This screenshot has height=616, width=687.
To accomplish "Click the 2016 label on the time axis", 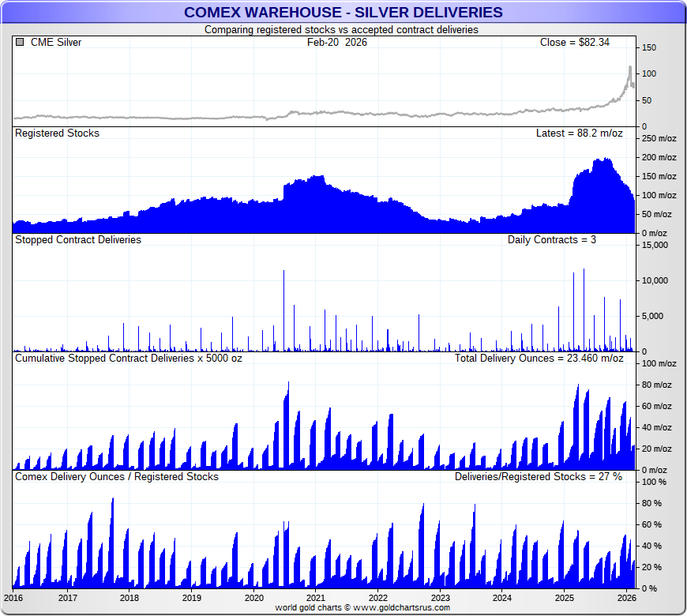I will (13, 598).
